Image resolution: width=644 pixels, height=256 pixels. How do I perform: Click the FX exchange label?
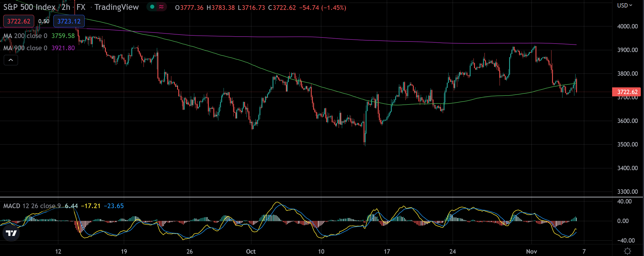81,7
